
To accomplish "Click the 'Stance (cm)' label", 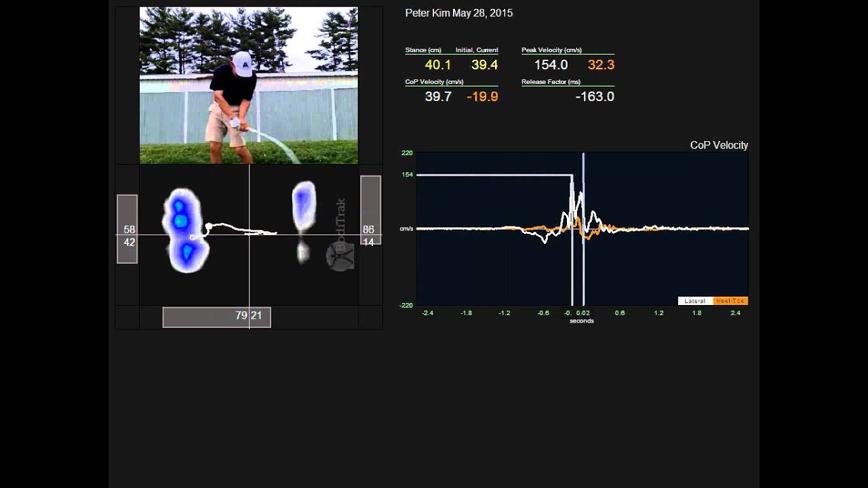I will (x=423, y=50).
